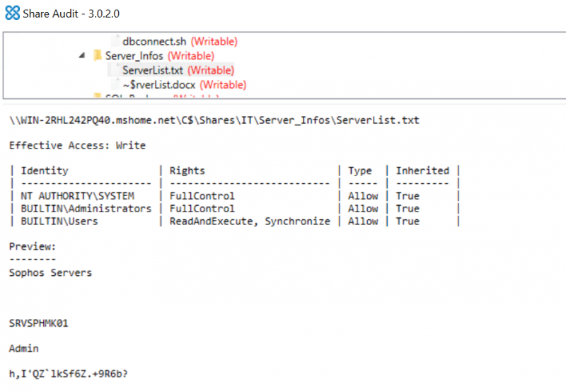Screen dimensions: 566x392
Task: Click the ~$rverList.docx file icon
Action: 115,84
